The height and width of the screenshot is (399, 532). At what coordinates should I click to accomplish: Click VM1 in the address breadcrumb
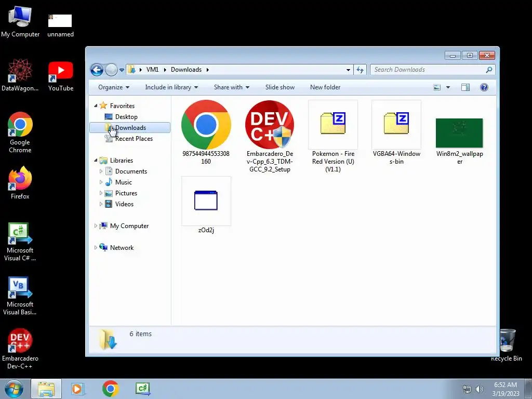click(152, 70)
